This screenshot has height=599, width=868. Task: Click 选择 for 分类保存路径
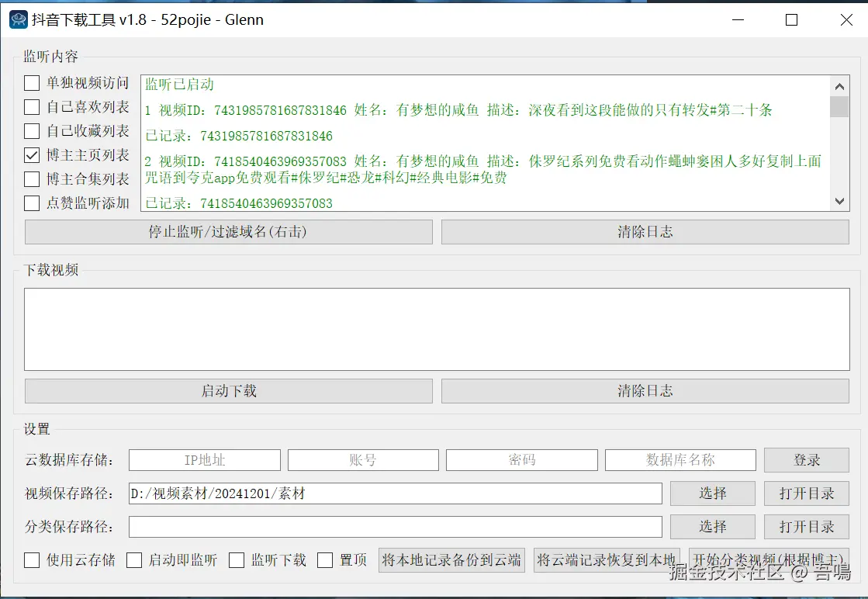[712, 527]
